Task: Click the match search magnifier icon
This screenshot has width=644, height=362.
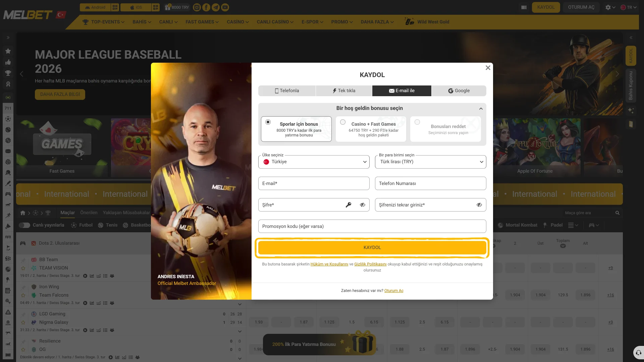Action: click(618, 213)
